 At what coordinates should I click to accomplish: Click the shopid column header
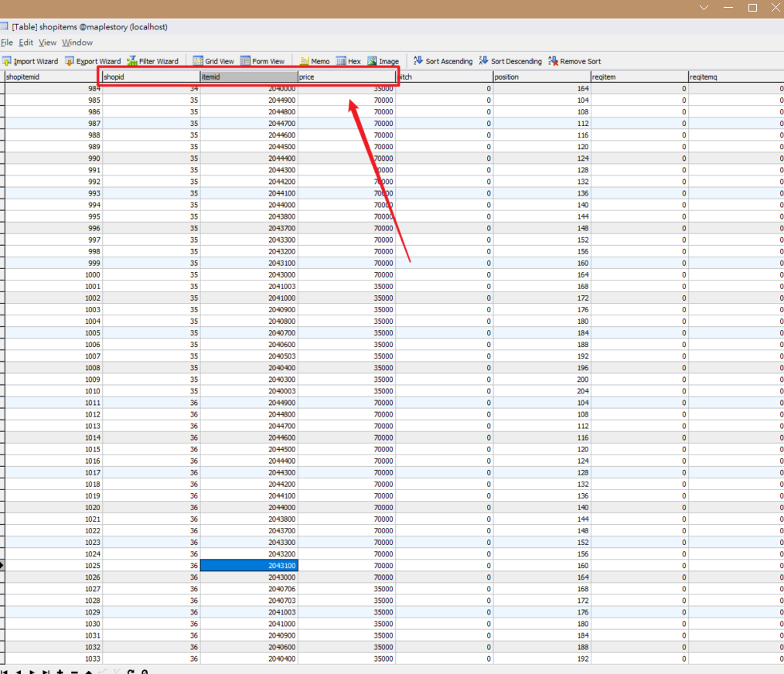pyautogui.click(x=151, y=77)
